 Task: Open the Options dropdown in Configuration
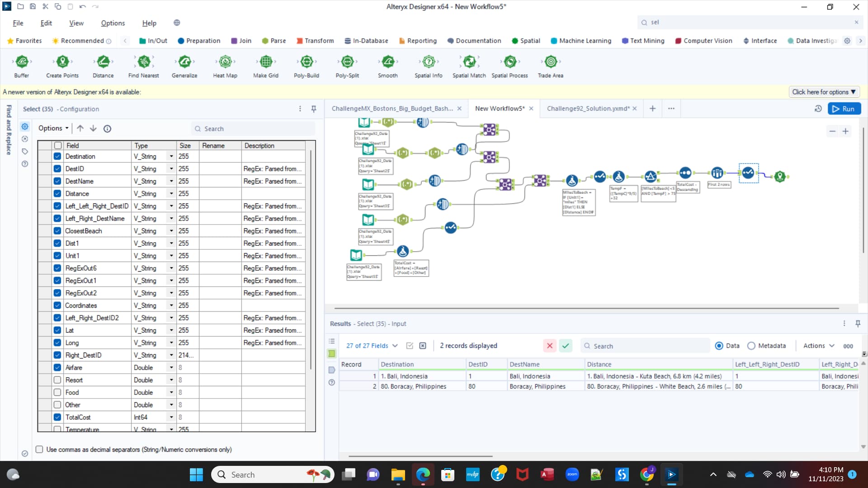[x=53, y=128]
